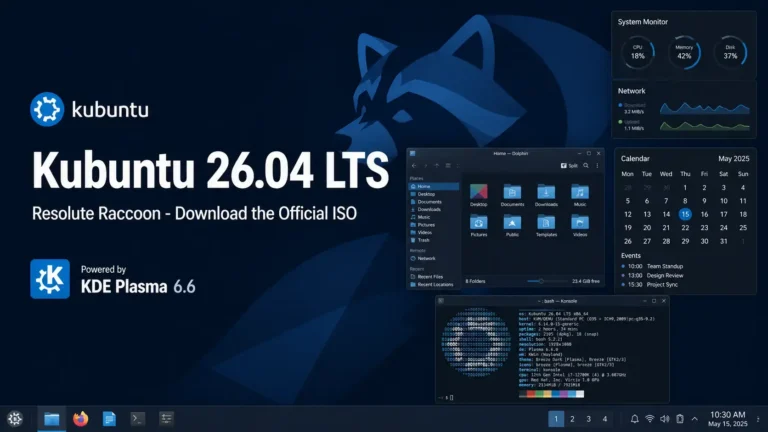
Task: Click the CPU 18% gauge in System Monitor
Action: coord(638,52)
